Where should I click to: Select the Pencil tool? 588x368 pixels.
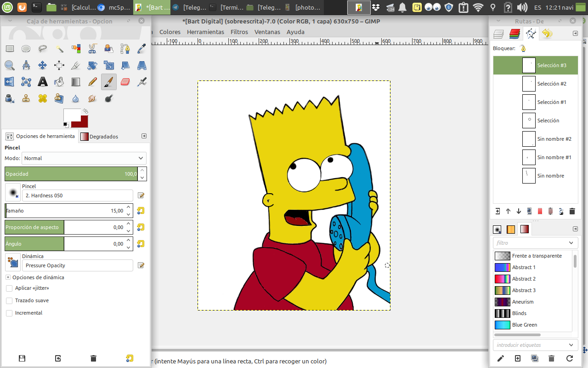[x=92, y=82]
